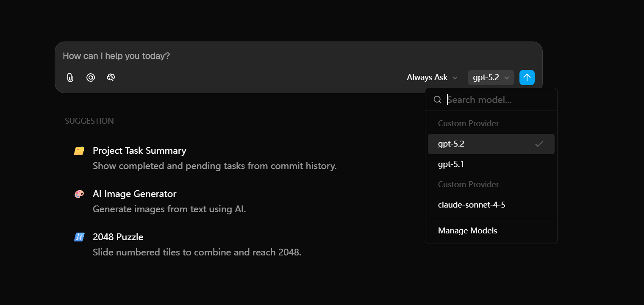Choose gpt-5.1 from the model list
644x305 pixels.
click(x=451, y=164)
